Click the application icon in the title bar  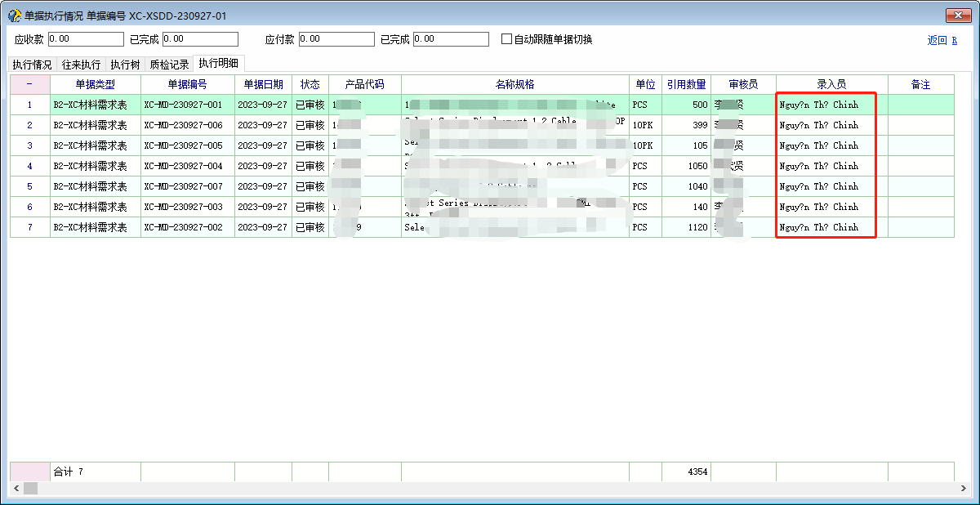[14, 16]
